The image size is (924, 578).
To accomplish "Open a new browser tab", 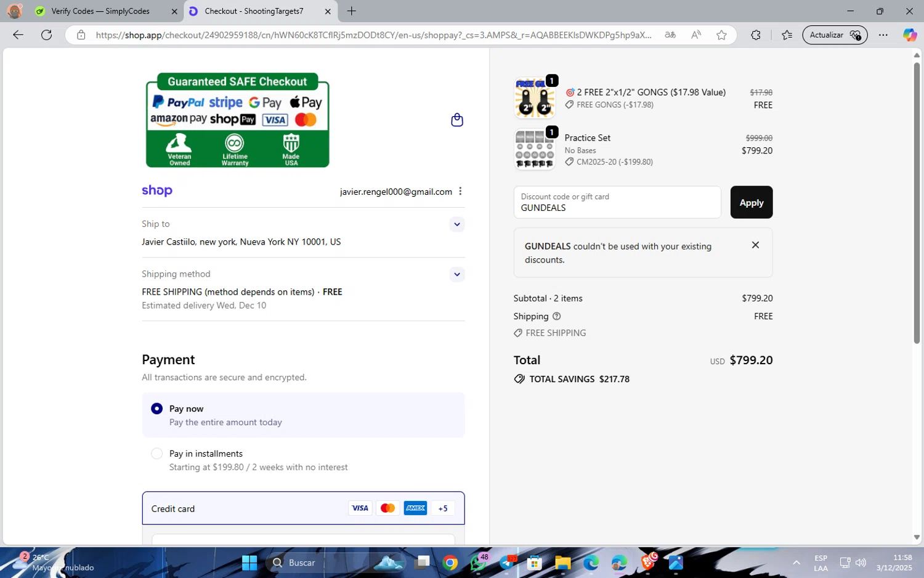I will pos(352,11).
